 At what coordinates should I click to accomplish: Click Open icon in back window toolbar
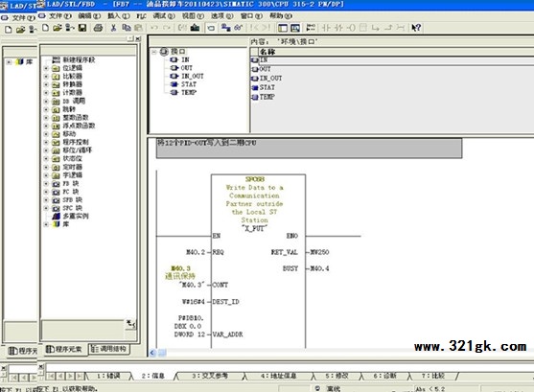(x=20, y=30)
